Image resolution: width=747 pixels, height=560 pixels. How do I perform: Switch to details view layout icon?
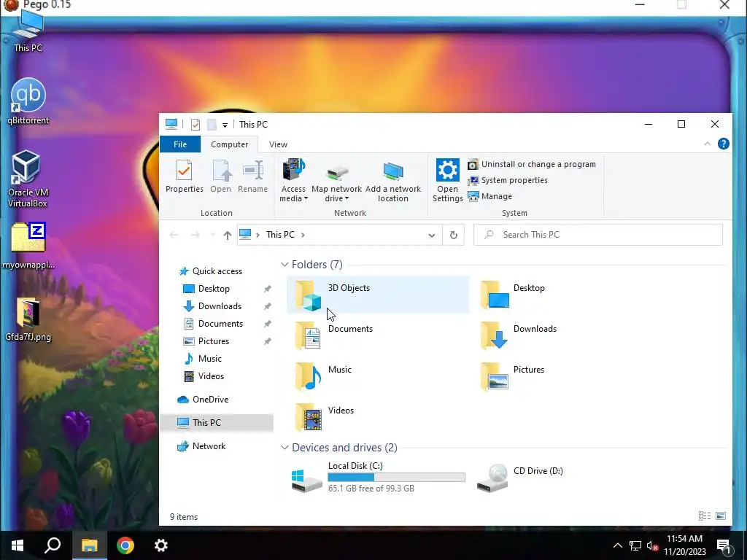pos(705,516)
